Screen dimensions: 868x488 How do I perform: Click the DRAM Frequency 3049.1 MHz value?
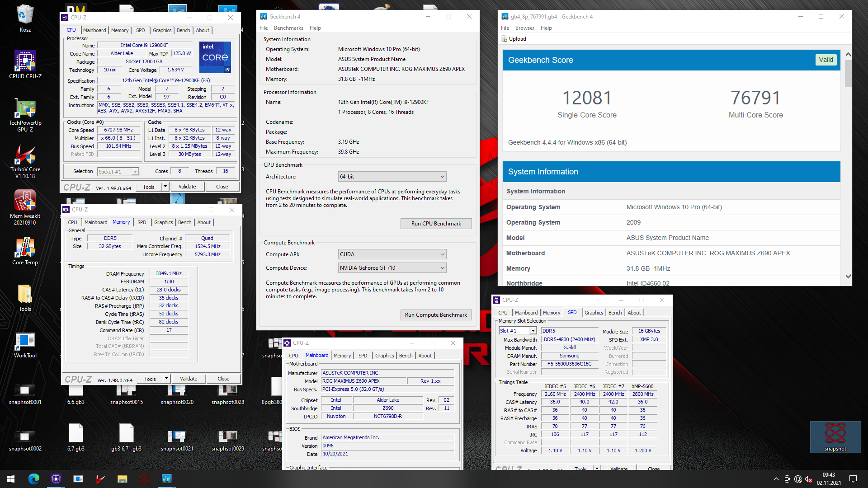click(169, 274)
